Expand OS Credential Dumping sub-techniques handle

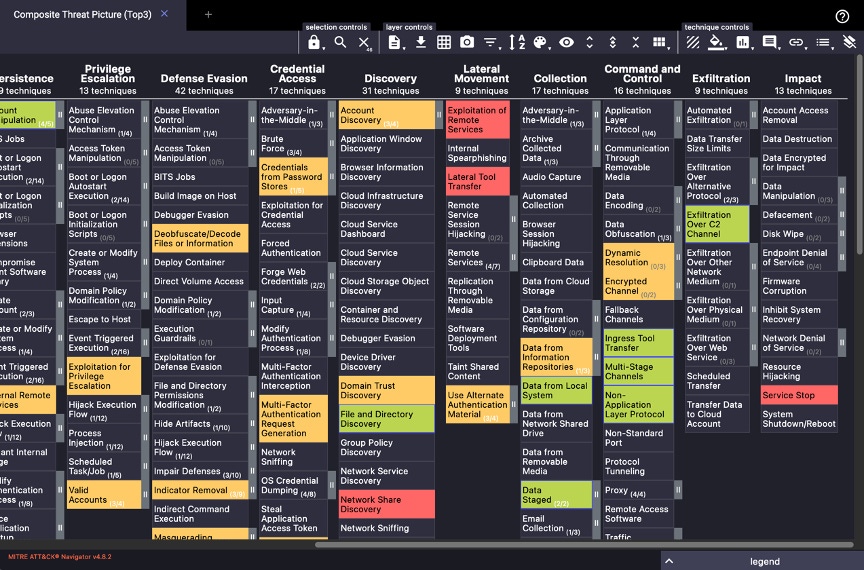pyautogui.click(x=332, y=485)
